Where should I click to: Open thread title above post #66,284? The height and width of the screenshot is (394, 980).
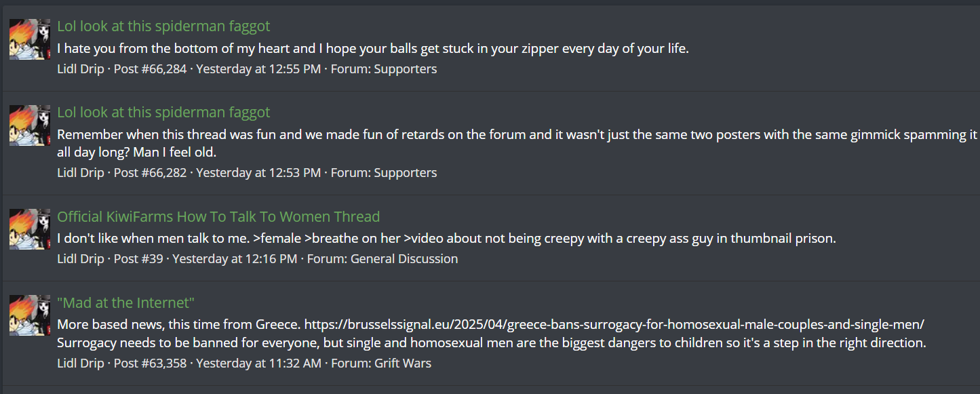click(163, 26)
